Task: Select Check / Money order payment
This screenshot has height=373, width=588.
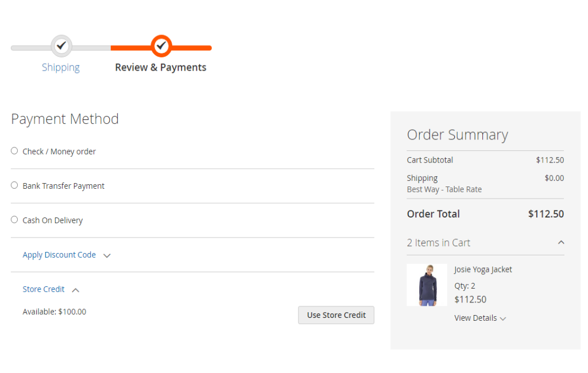Action: point(14,151)
